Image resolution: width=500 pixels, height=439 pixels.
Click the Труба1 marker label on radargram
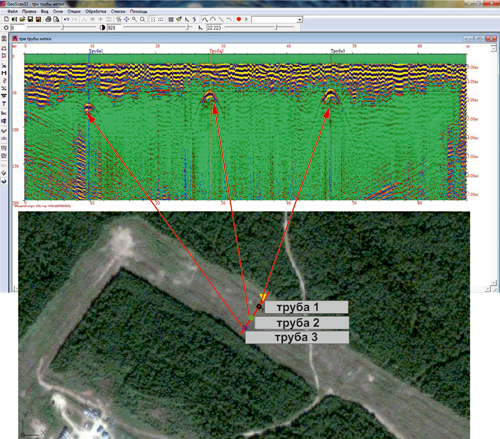point(96,51)
